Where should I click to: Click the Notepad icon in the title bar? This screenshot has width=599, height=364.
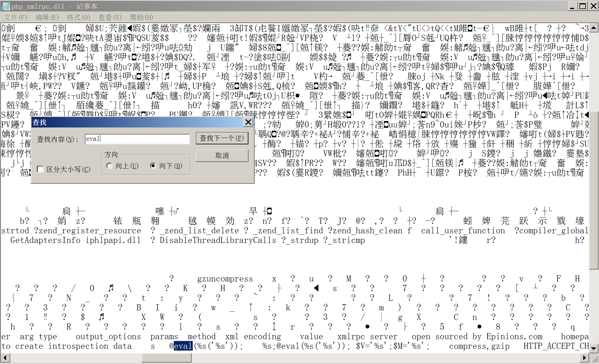[6, 6]
